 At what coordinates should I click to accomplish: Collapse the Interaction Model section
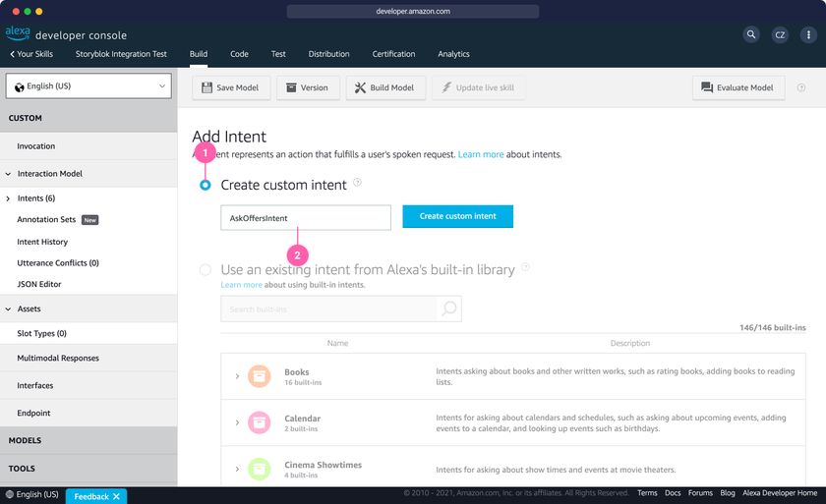click(8, 174)
